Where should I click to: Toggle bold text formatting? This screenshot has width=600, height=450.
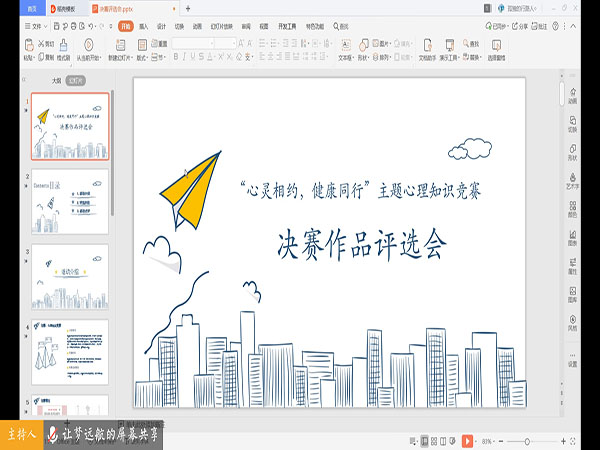coord(176,57)
